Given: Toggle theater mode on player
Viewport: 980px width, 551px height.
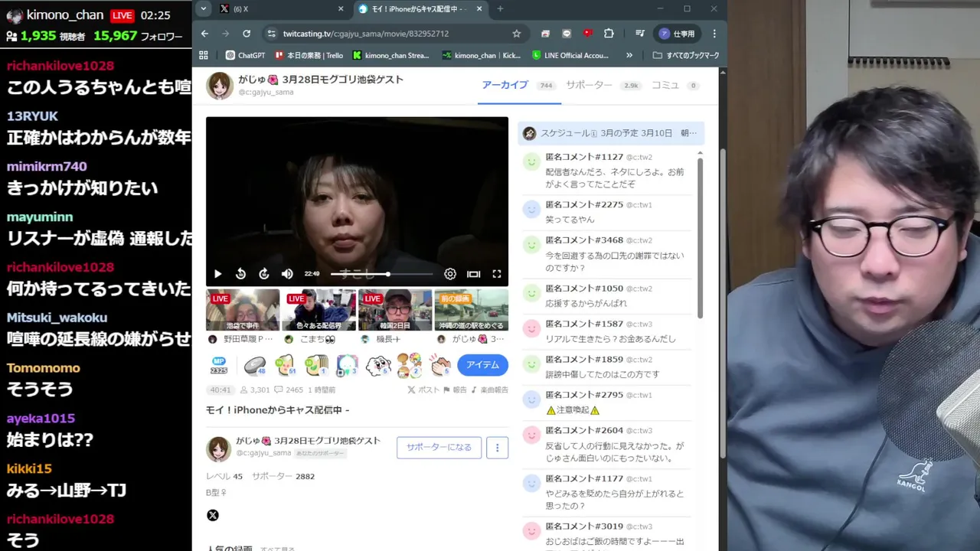Looking at the screenshot, I should 473,274.
